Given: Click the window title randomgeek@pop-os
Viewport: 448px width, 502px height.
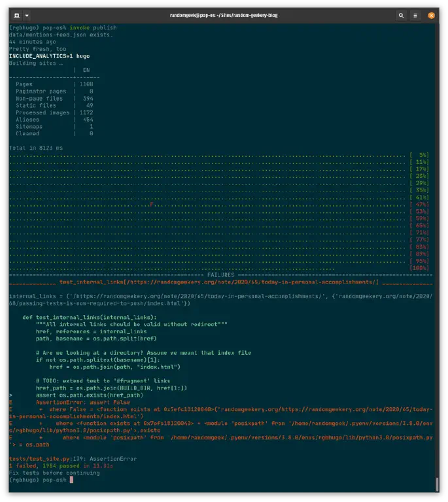Looking at the screenshot, I should (224, 15).
